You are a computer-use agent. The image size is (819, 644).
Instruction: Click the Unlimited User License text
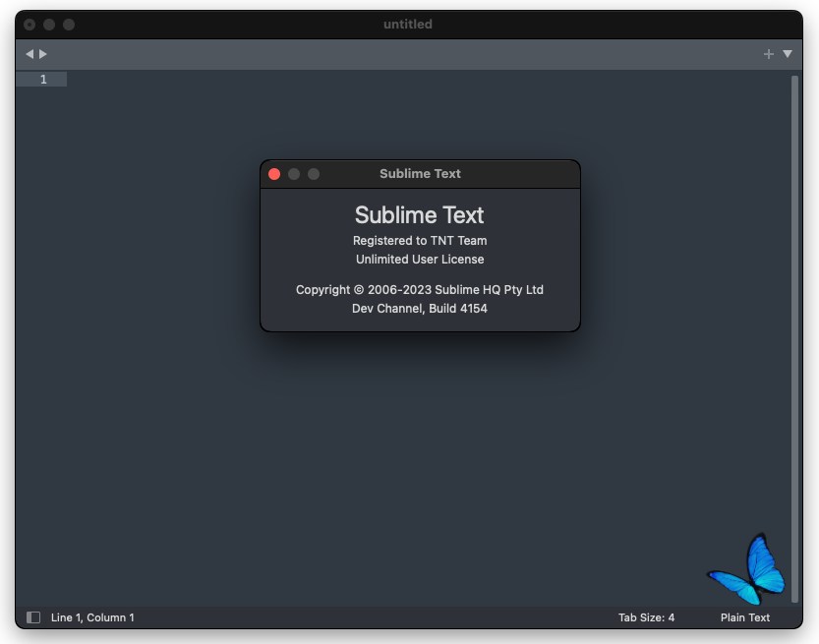[x=420, y=259]
